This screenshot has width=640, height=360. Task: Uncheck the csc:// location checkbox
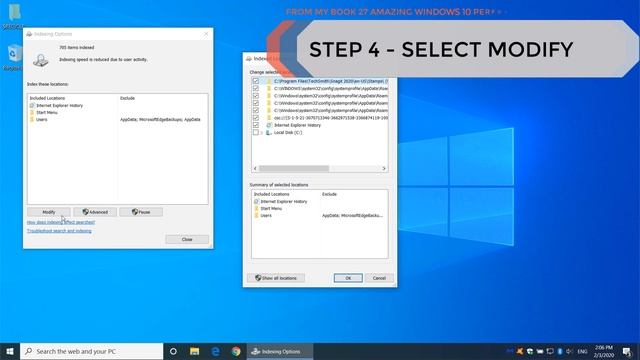coord(256,118)
